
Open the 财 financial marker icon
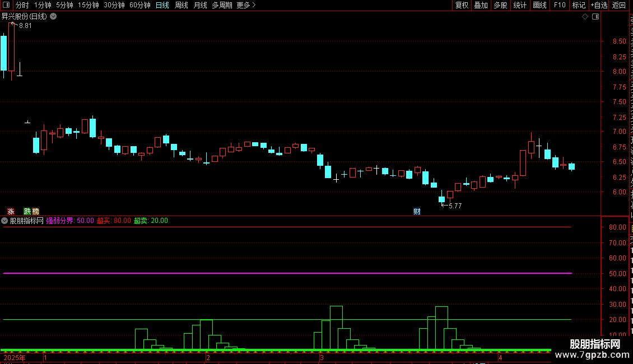click(x=417, y=212)
